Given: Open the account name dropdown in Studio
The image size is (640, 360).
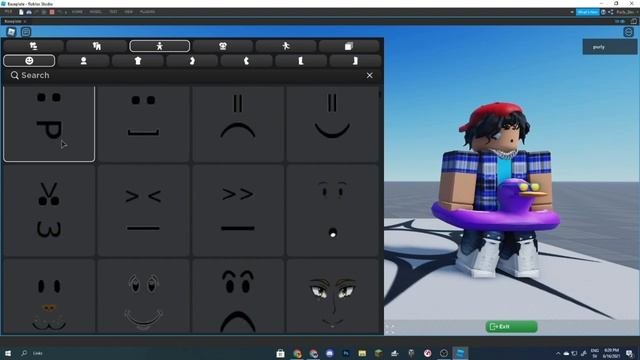Looking at the screenshot, I should (627, 12).
